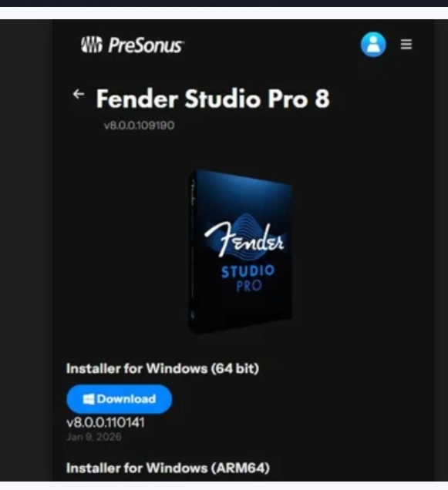Click the Fender Studio Pro box image
Screen dimensions: 448x490
coord(241,252)
